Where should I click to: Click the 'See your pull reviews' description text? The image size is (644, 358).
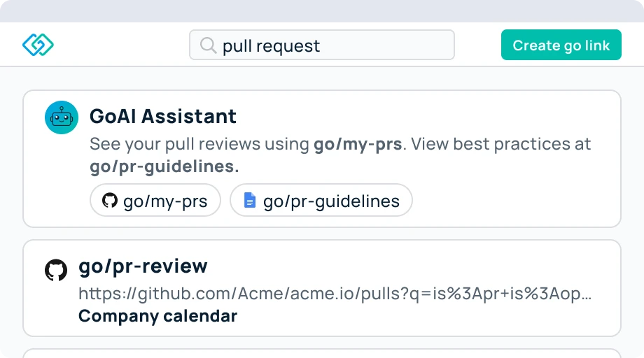[199, 144]
